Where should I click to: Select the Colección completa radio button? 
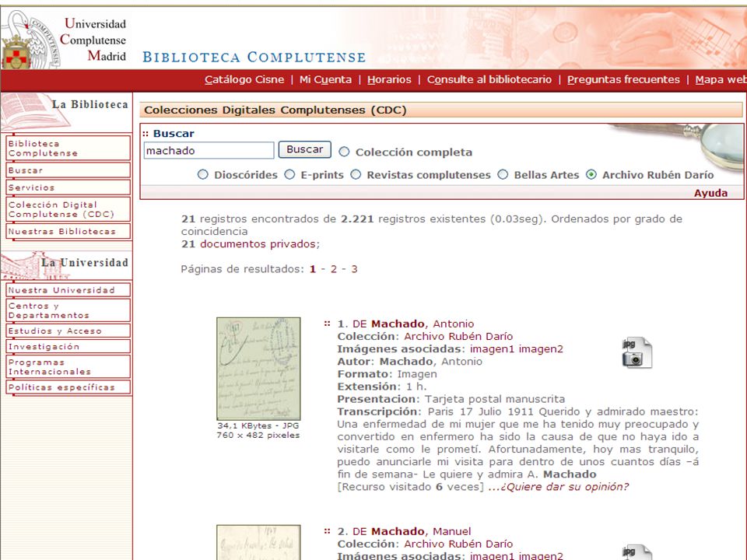click(x=344, y=152)
